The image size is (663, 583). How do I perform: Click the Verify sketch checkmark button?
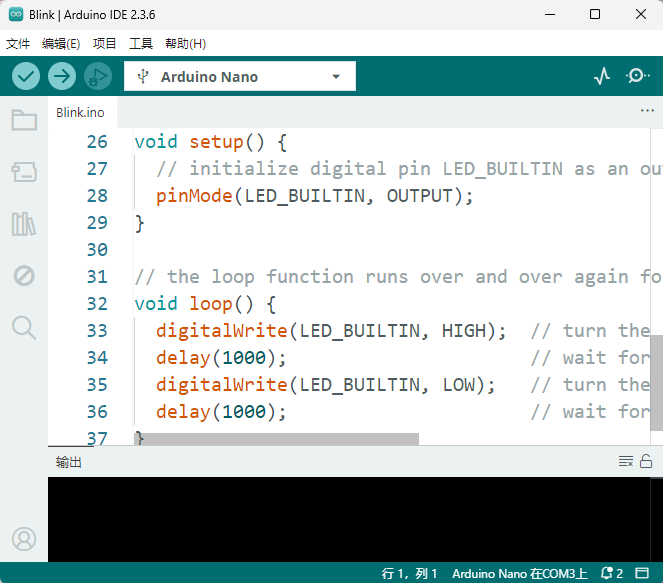click(x=26, y=77)
